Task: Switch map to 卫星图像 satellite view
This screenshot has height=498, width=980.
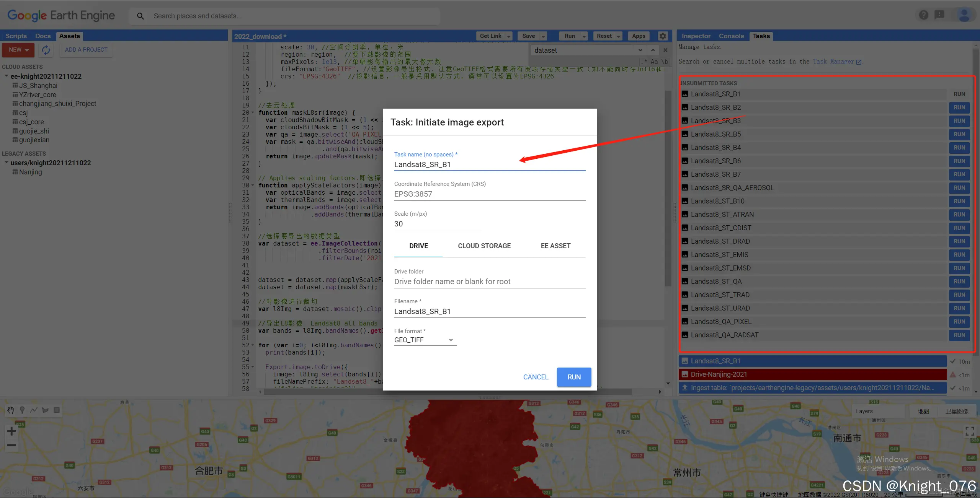Action: 957,411
